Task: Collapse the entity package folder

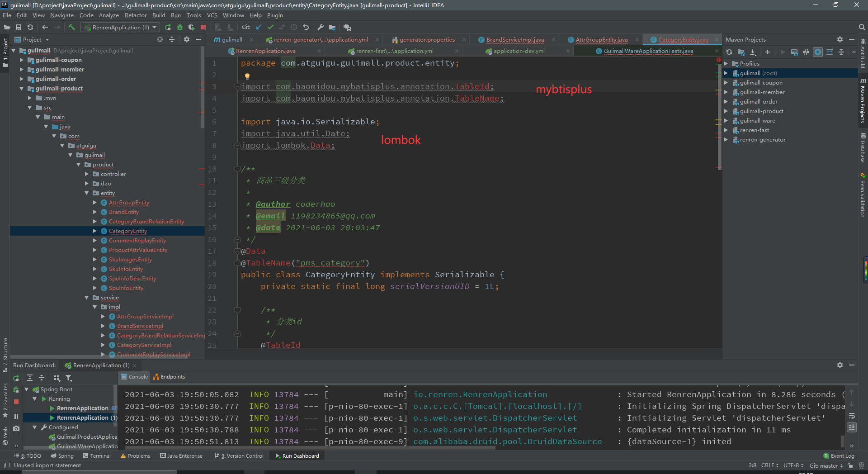Action: click(87, 193)
